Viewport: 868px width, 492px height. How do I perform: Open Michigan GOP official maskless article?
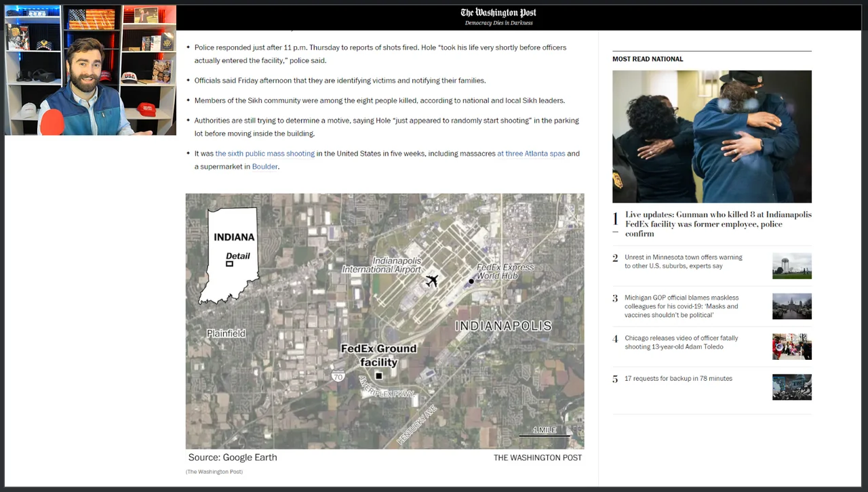[682, 306]
